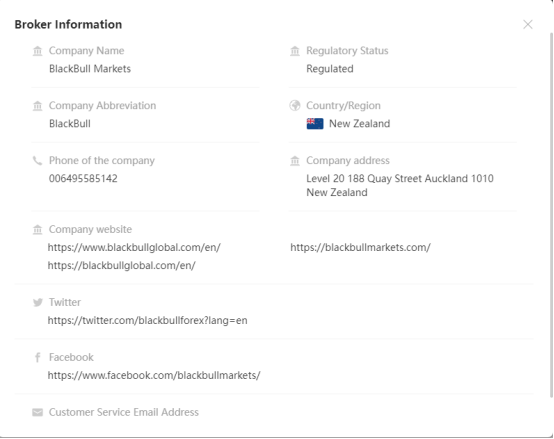This screenshot has width=554, height=439.
Task: Click the Facebook logo icon
Action: click(x=37, y=357)
